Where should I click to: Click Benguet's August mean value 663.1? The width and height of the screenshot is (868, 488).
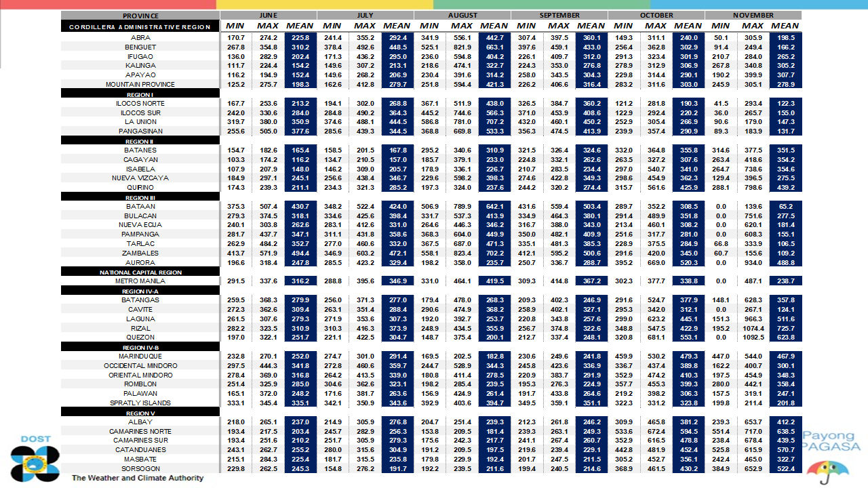point(494,47)
